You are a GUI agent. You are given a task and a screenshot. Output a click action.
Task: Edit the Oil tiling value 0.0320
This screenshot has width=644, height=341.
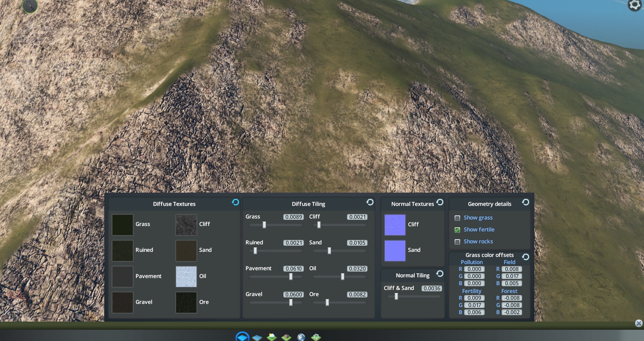pyautogui.click(x=357, y=269)
